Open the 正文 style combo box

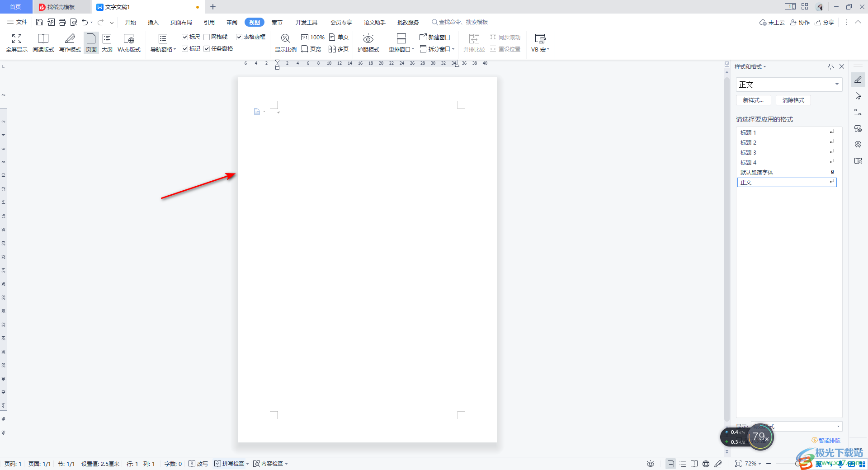(789, 85)
